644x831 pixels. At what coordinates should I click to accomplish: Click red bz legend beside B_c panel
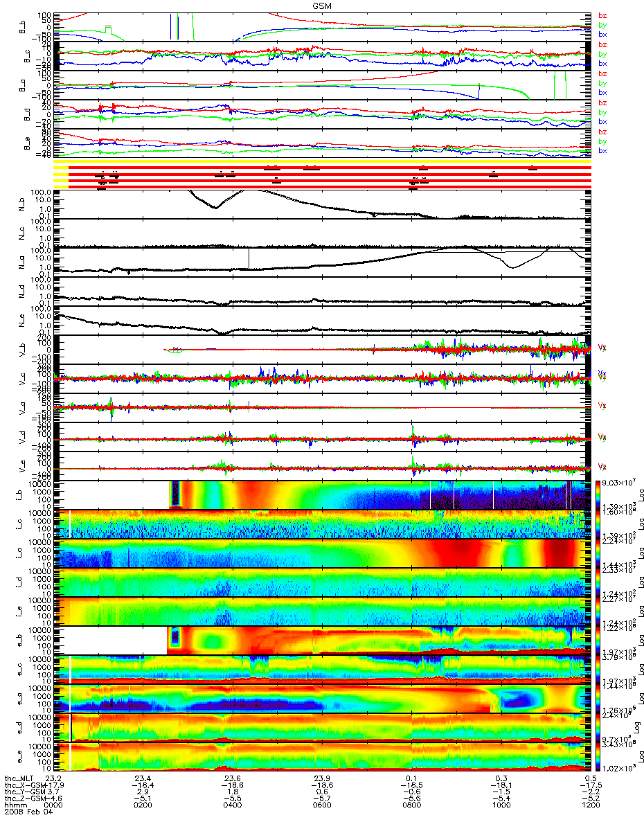pyautogui.click(x=602, y=44)
